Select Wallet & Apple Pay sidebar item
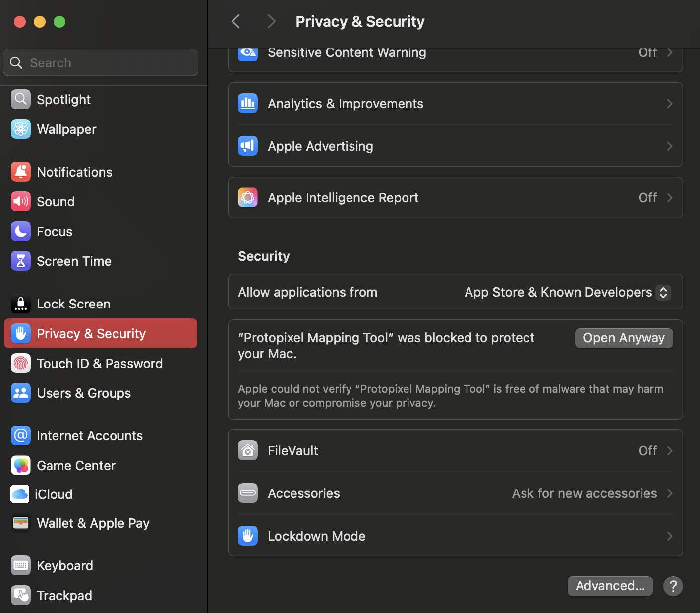Image resolution: width=700 pixels, height=613 pixels. [x=101, y=523]
